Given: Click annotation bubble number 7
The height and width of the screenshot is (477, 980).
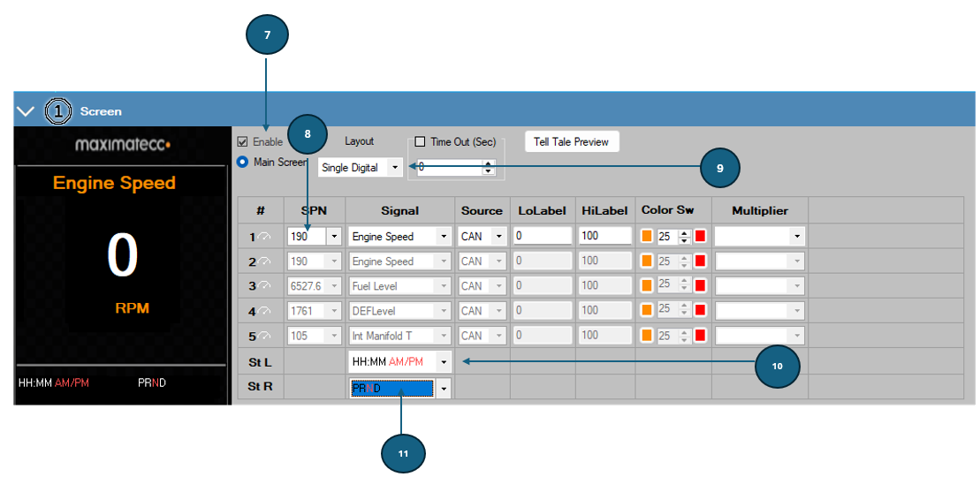Looking at the screenshot, I should [x=268, y=35].
